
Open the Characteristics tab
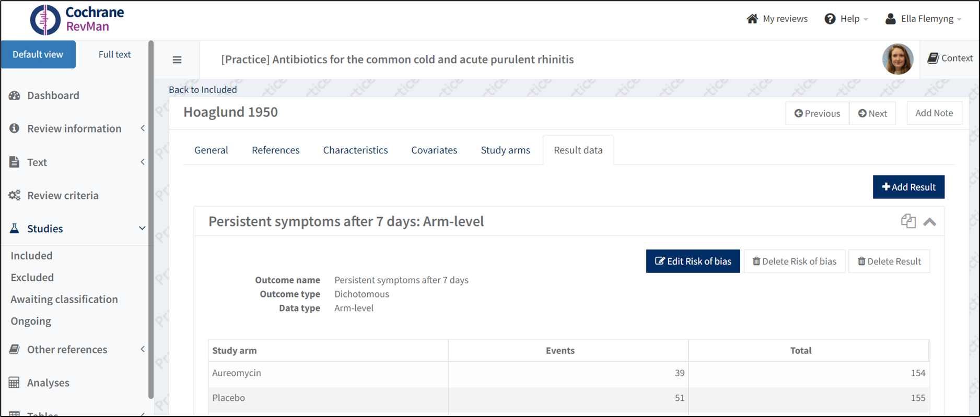click(x=355, y=150)
